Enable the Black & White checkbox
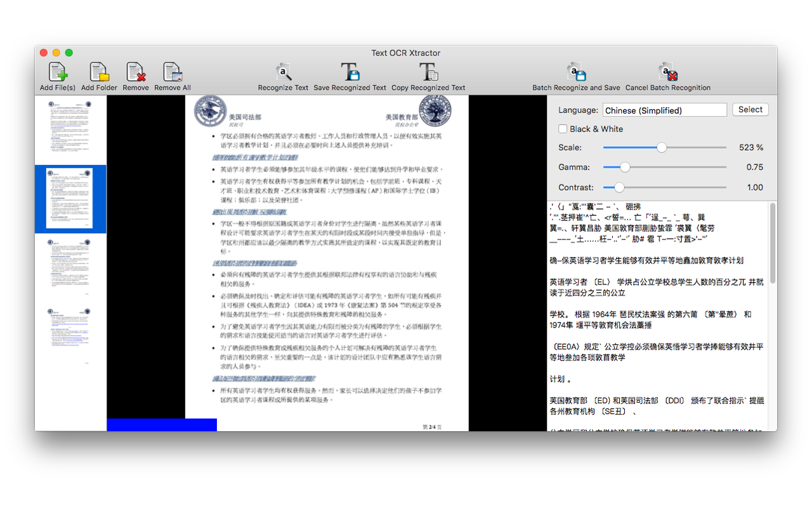The image size is (812, 508). pos(563,129)
